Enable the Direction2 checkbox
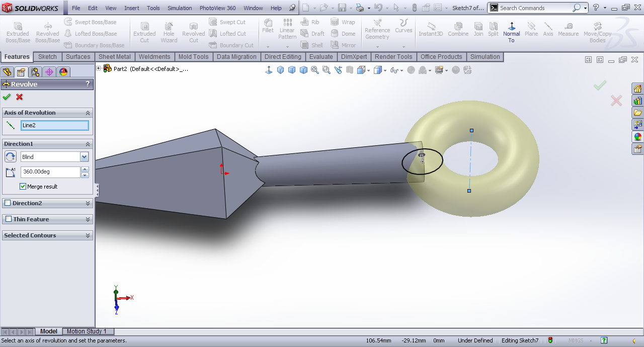 click(x=8, y=203)
